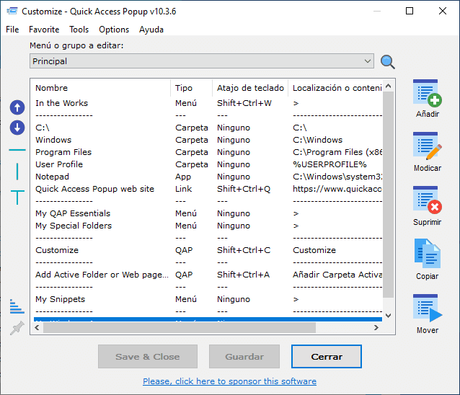Select the My QAP Essentials row
The height and width of the screenshot is (395, 460).
pyautogui.click(x=208, y=213)
